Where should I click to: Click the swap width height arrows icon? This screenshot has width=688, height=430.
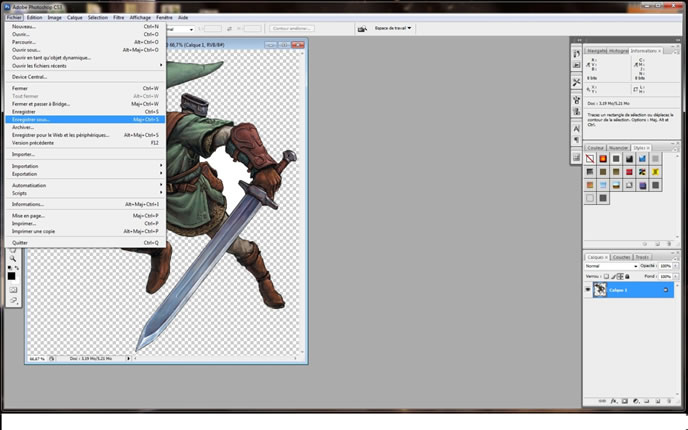tap(229, 29)
